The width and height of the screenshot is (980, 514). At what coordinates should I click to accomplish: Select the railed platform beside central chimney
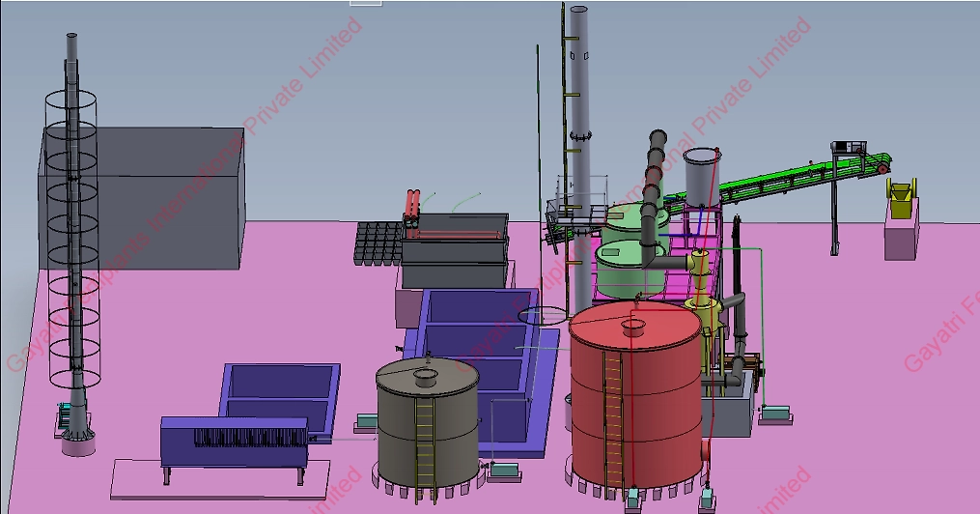coord(576,203)
